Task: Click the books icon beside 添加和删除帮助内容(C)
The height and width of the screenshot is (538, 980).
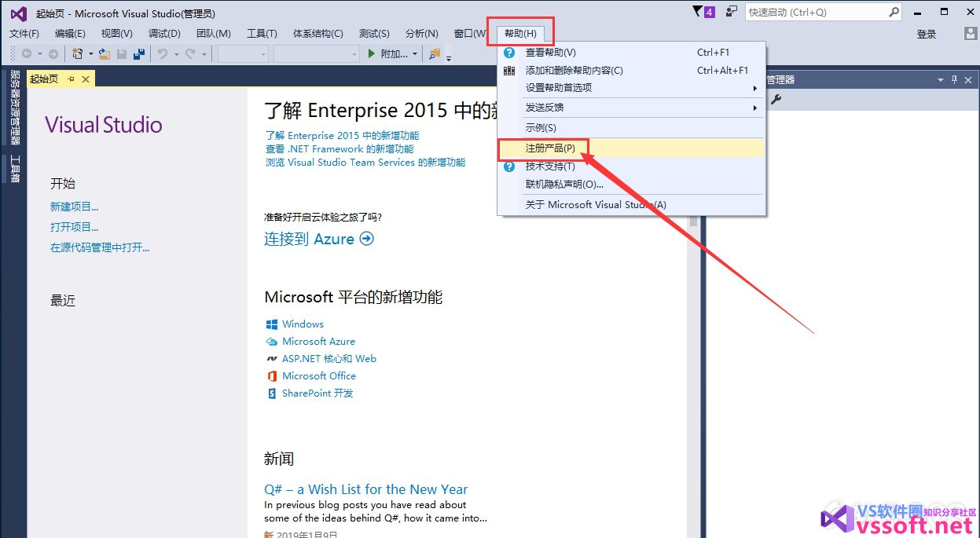Action: click(509, 71)
